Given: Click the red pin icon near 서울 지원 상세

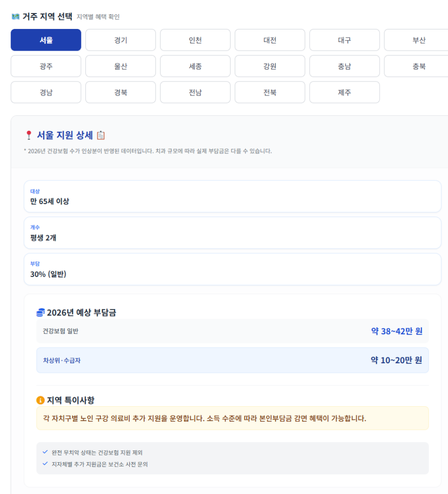Looking at the screenshot, I should (28, 135).
